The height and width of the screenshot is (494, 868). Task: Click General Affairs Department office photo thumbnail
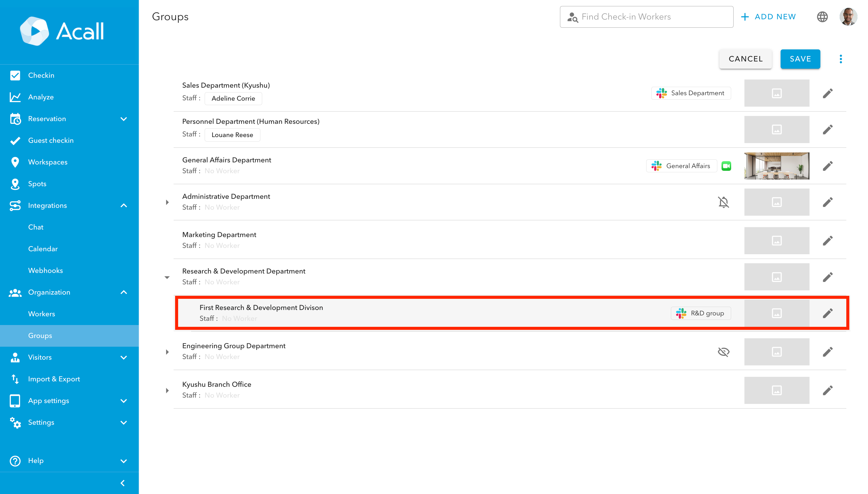tap(776, 166)
